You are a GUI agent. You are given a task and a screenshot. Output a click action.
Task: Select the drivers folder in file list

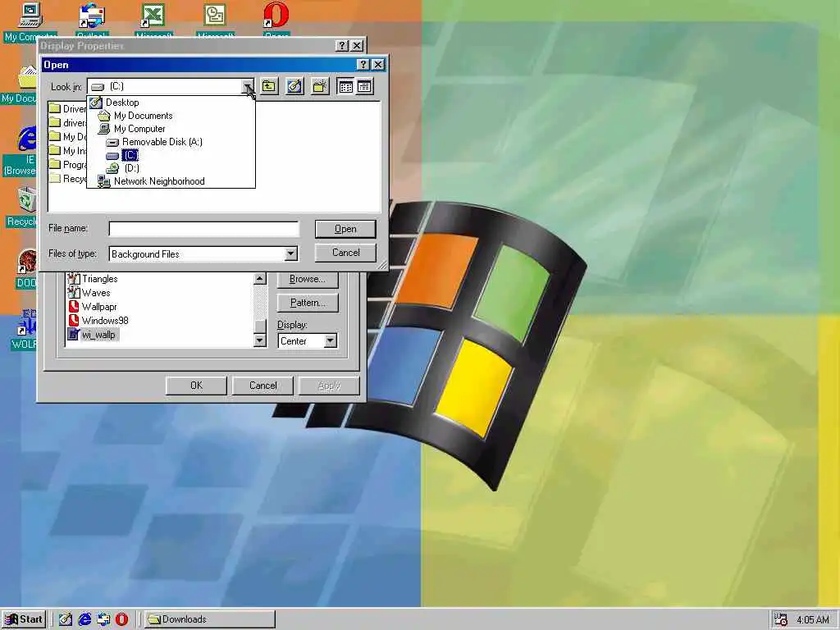[67, 123]
